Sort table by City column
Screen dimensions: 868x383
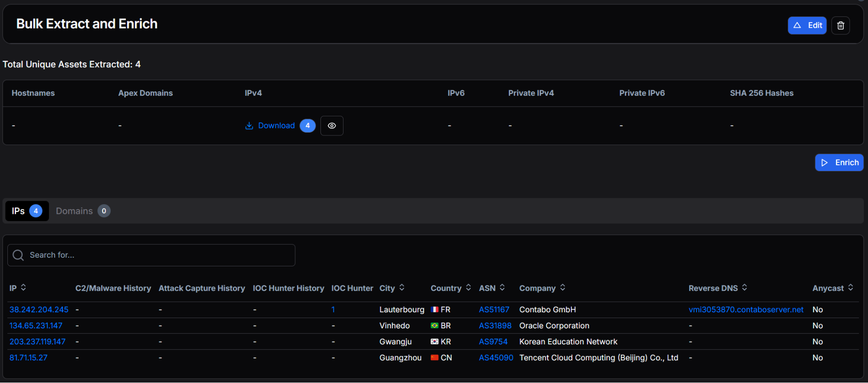pos(402,288)
